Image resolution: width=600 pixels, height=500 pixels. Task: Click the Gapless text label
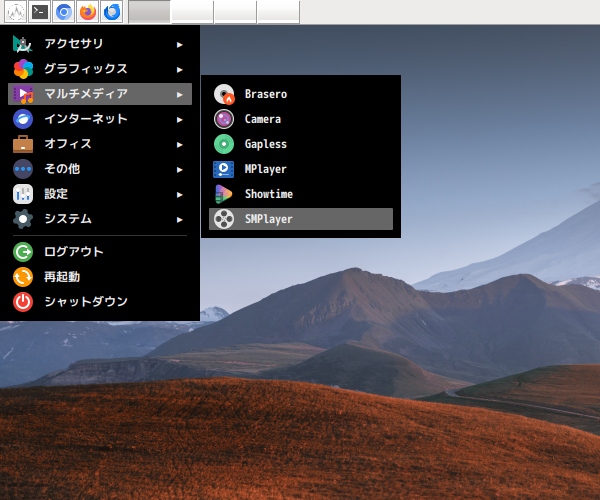pos(266,144)
